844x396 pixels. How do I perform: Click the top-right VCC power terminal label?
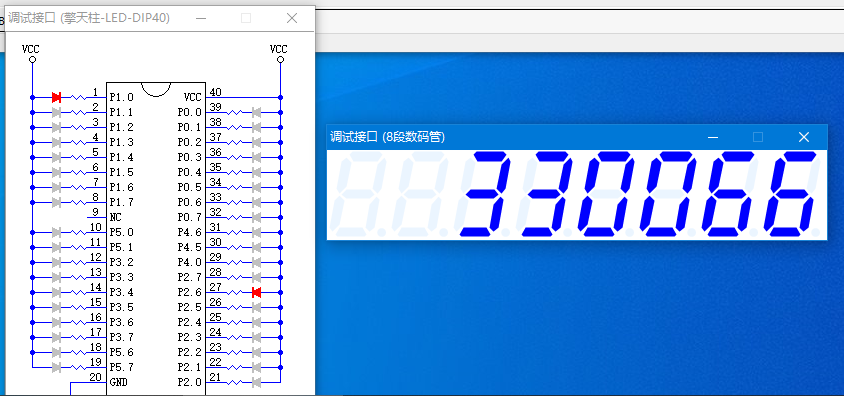(279, 49)
